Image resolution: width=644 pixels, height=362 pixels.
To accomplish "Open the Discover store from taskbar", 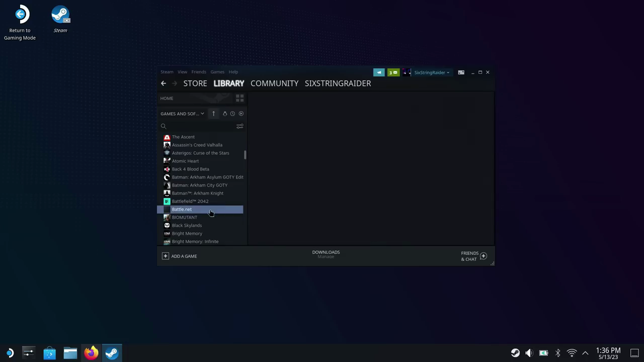I will click(x=49, y=353).
